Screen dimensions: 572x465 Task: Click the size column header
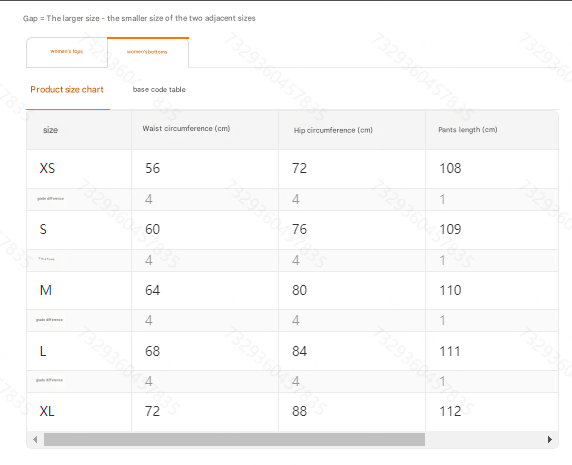(50, 130)
